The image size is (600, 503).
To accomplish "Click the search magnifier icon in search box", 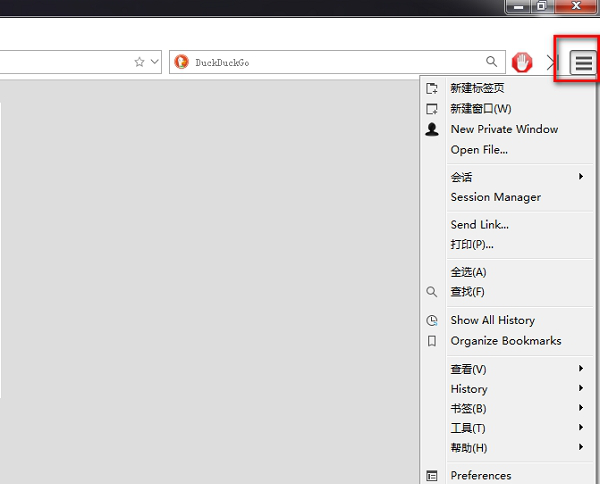I will click(491, 61).
